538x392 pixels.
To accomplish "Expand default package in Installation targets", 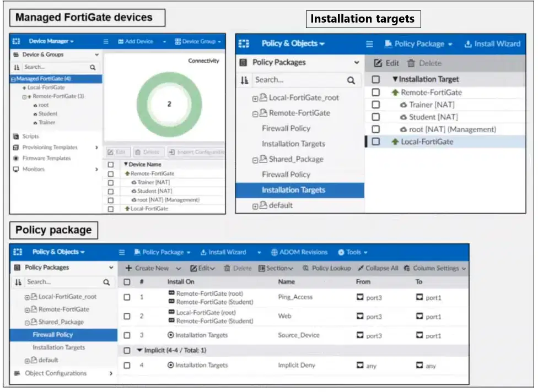I will (x=255, y=206).
